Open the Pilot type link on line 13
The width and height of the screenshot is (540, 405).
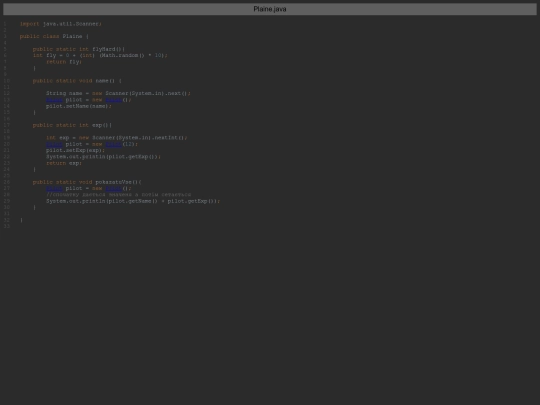click(x=54, y=100)
